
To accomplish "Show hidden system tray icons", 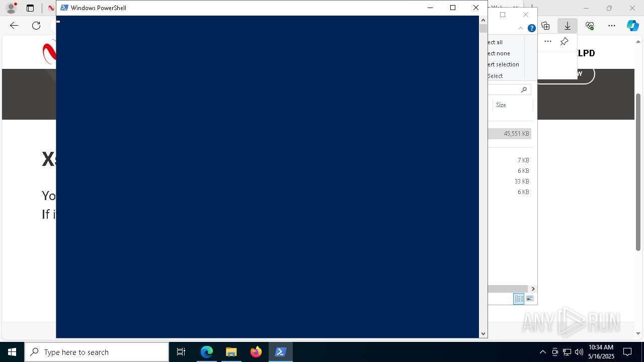I will [x=542, y=352].
